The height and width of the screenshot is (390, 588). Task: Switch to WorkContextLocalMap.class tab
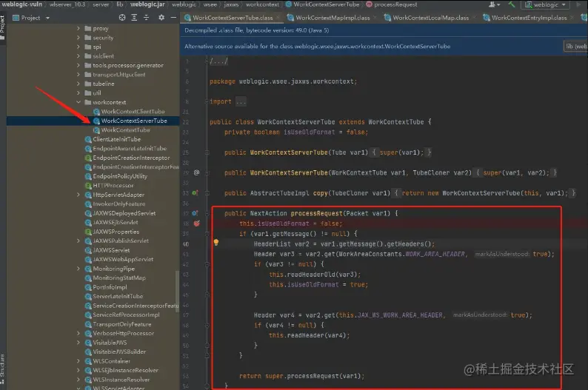(430, 18)
